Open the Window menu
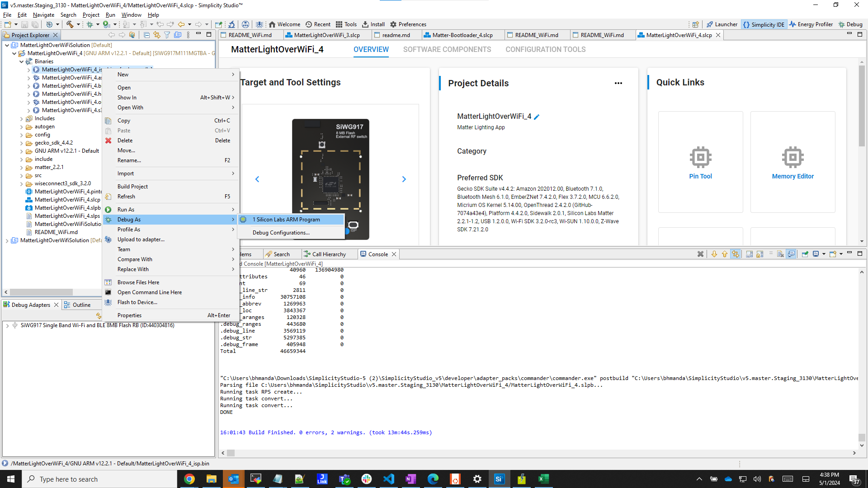Viewport: 868px width, 488px height. [x=131, y=15]
